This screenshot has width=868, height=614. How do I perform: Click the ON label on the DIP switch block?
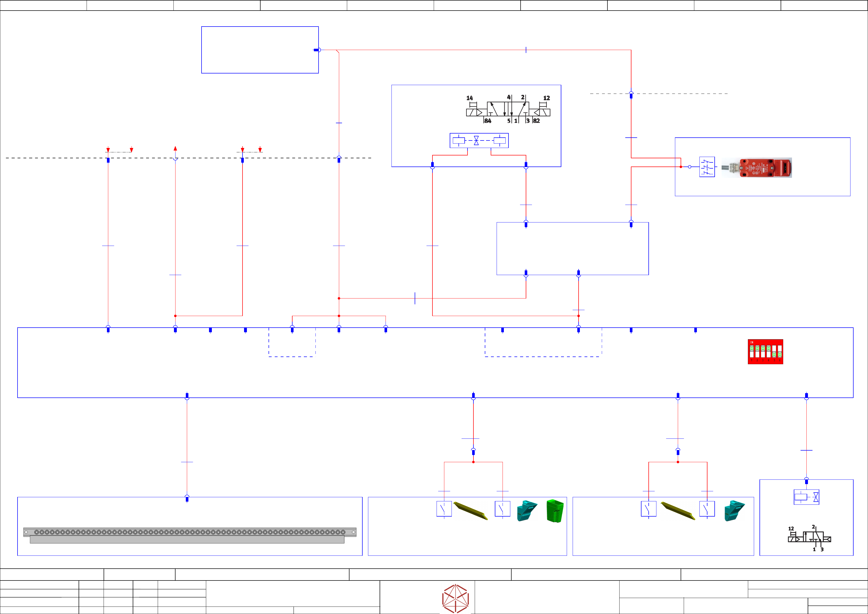(752, 343)
